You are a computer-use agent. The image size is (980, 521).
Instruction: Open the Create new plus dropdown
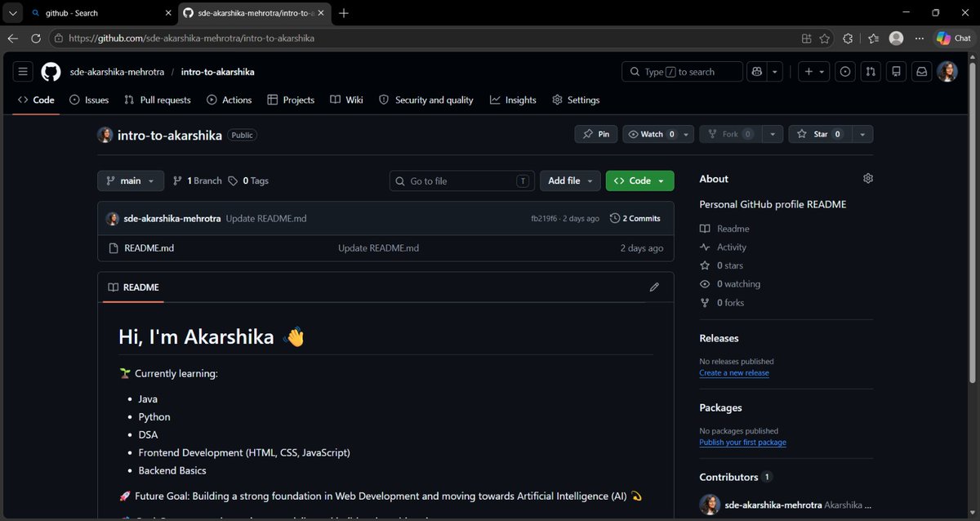813,72
